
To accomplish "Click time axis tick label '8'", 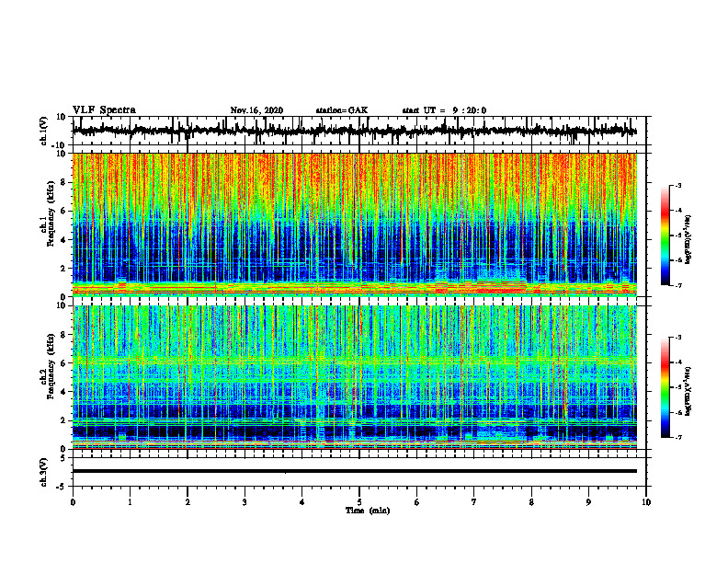I will 531,502.
